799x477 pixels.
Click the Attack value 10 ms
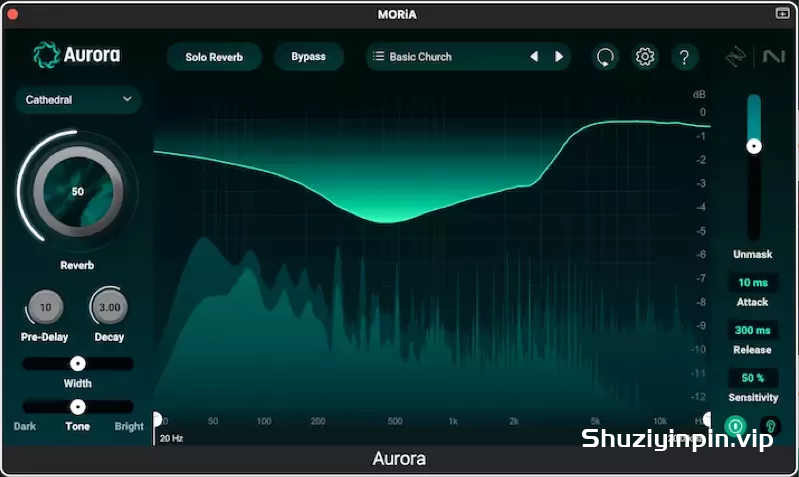point(753,282)
